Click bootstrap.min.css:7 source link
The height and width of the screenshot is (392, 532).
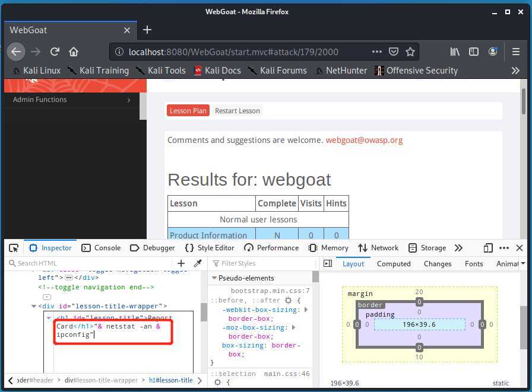[270, 291]
